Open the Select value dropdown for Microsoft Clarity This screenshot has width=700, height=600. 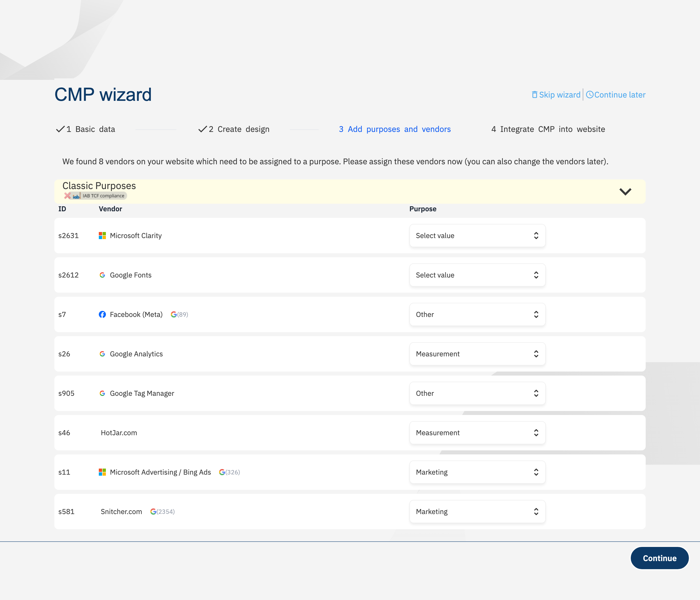tap(477, 236)
